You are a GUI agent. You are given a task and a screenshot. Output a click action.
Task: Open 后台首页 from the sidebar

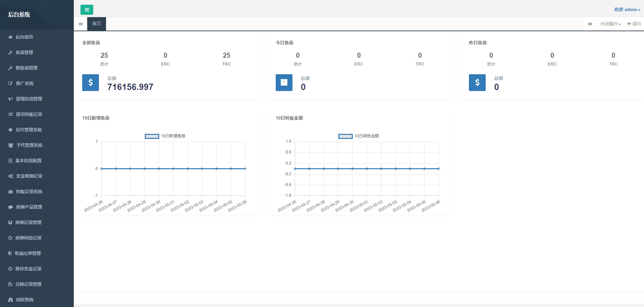[x=24, y=37]
